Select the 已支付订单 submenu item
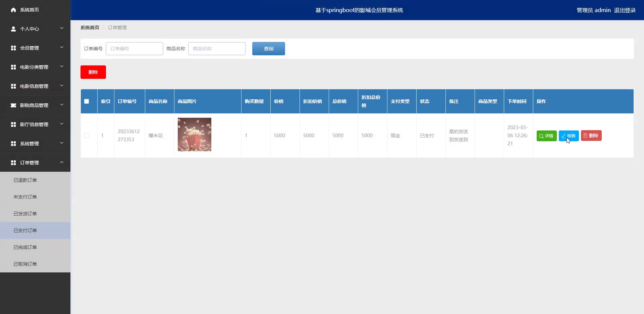The width and height of the screenshot is (644, 314). click(x=35, y=230)
